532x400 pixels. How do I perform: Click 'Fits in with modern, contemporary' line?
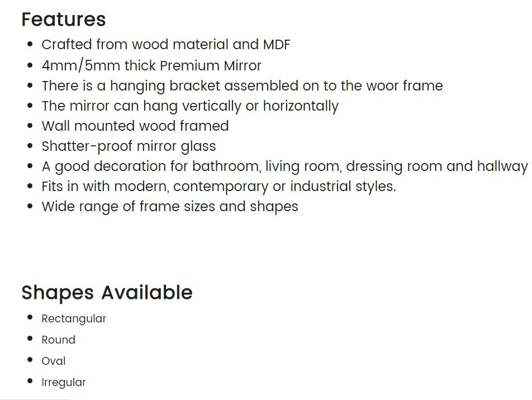pos(219,187)
